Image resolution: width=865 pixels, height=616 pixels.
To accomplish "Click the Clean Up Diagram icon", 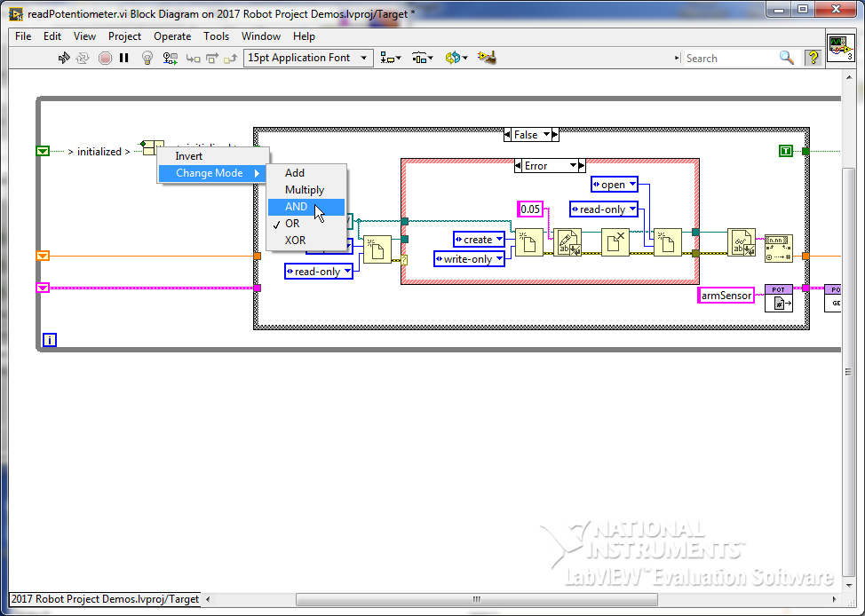I will [x=486, y=58].
